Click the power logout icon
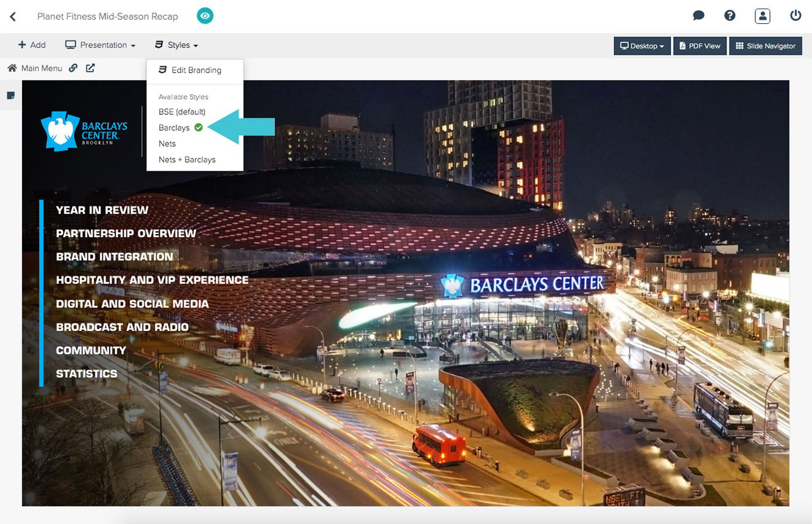Image resolution: width=812 pixels, height=524 pixels. pos(795,16)
